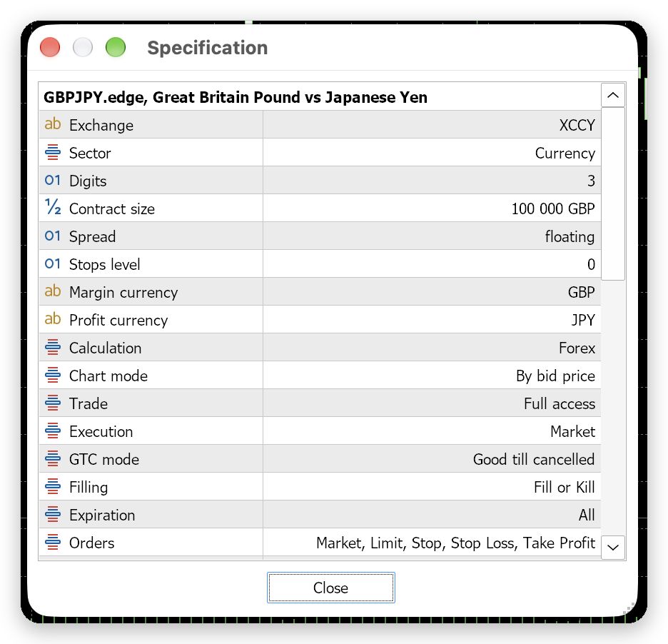Click the Expiration row's icon
The image size is (668, 644).
coord(53,515)
